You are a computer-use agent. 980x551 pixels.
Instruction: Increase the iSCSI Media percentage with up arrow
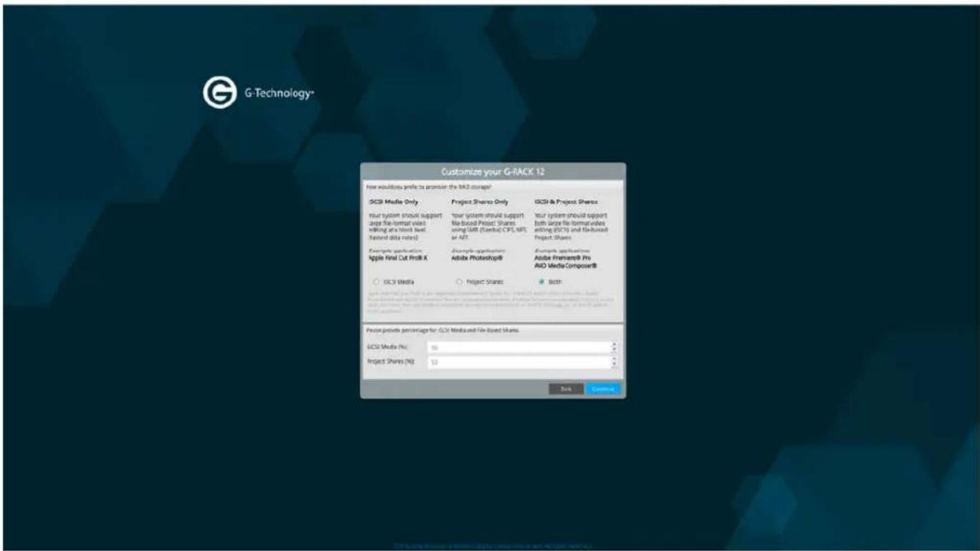tap(614, 345)
